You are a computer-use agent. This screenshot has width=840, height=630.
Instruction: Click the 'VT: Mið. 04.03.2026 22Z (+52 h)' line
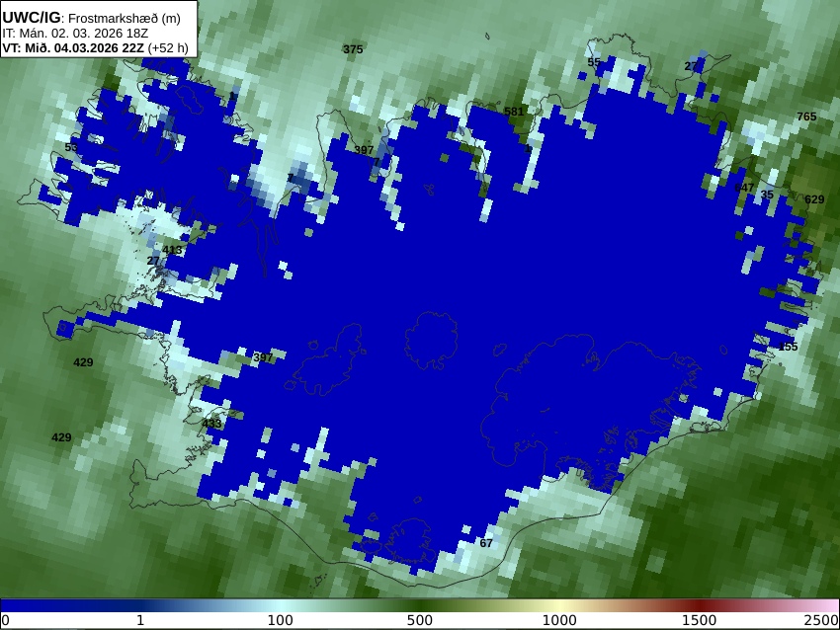tap(95, 47)
